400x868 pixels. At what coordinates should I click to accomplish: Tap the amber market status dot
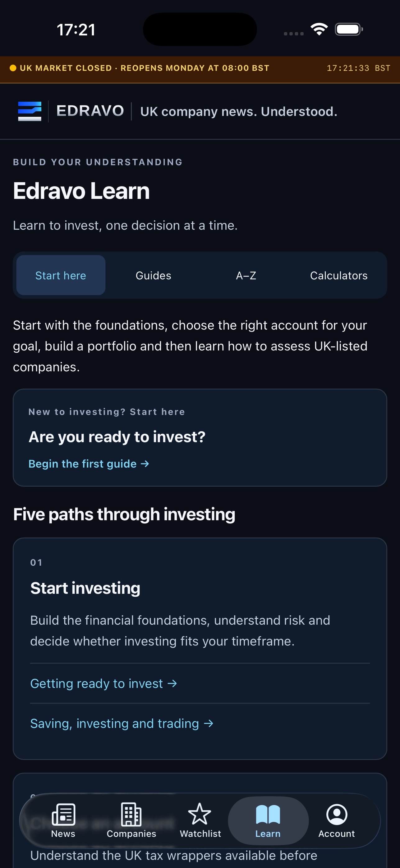click(x=13, y=68)
